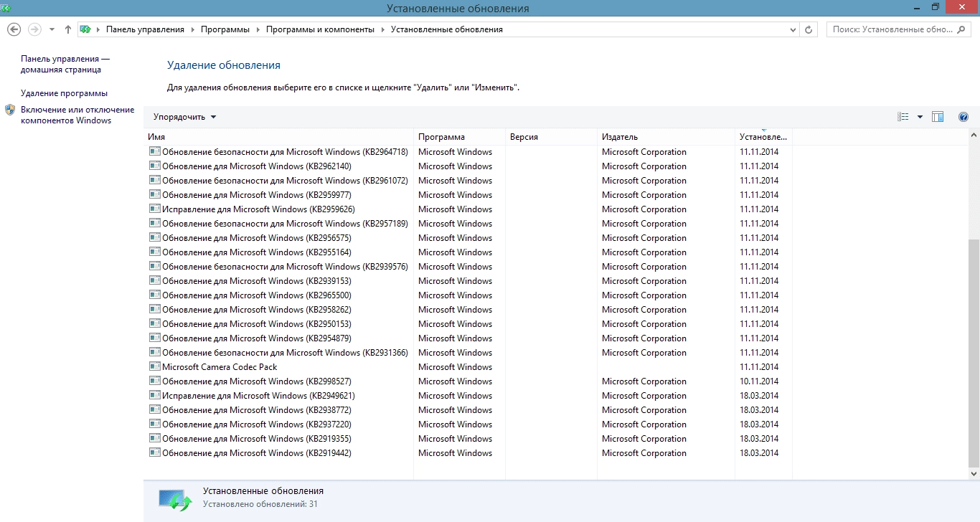Image resolution: width=980 pixels, height=522 pixels.
Task: Click icon of update KB2939576
Action: (154, 266)
